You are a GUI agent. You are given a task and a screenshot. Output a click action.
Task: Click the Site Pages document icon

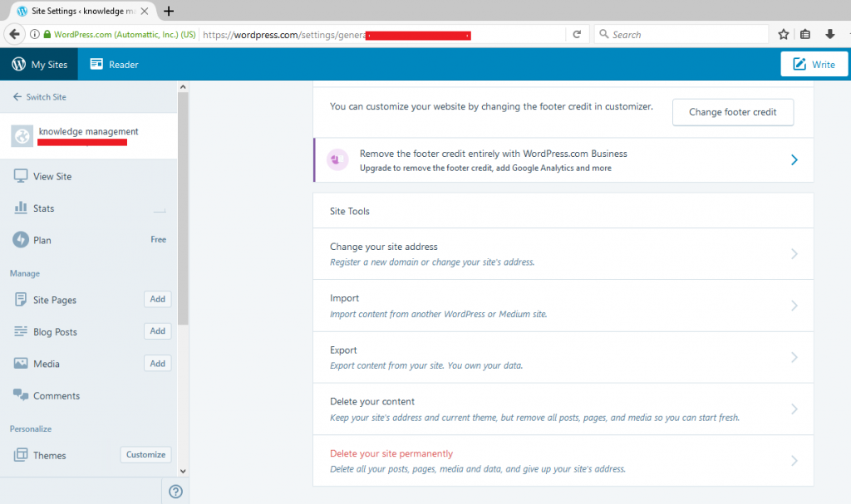21,300
